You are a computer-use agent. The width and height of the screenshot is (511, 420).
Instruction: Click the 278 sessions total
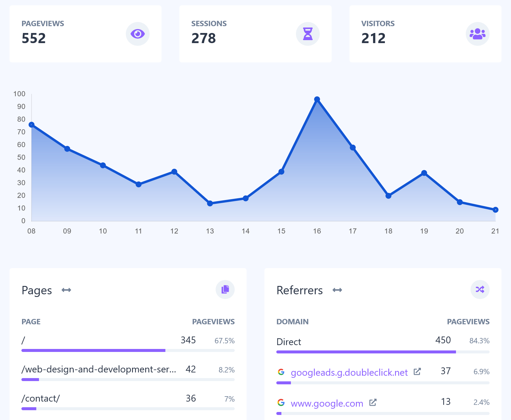pyautogui.click(x=203, y=38)
